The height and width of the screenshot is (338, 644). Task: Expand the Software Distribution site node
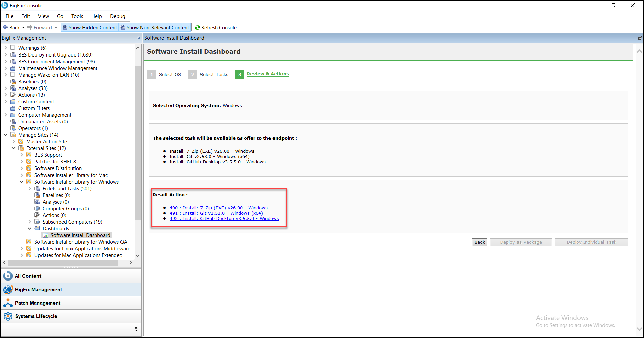coord(22,168)
